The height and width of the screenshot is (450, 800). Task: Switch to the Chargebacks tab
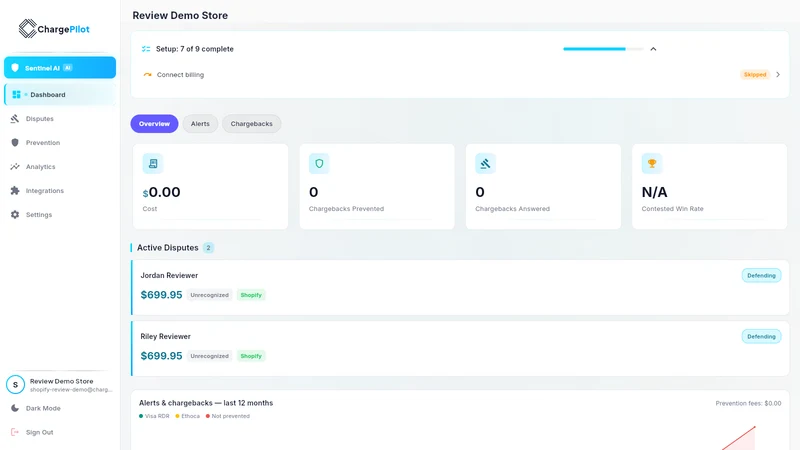pyautogui.click(x=252, y=123)
